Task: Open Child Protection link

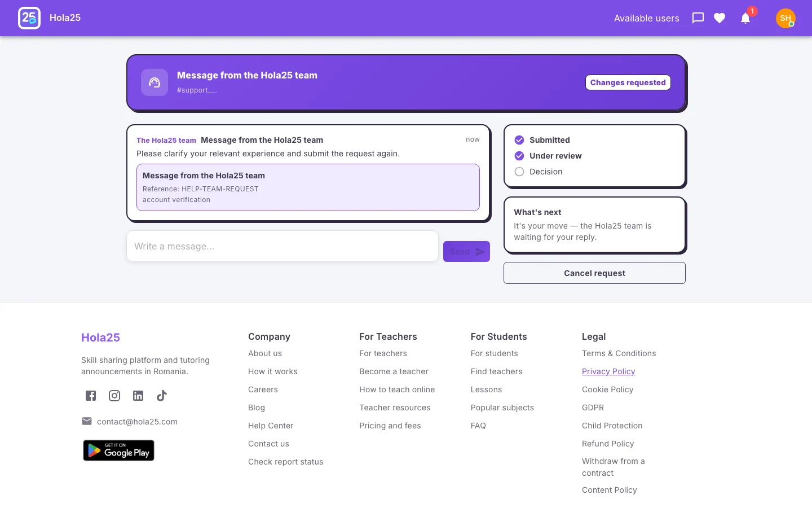Action: click(612, 426)
